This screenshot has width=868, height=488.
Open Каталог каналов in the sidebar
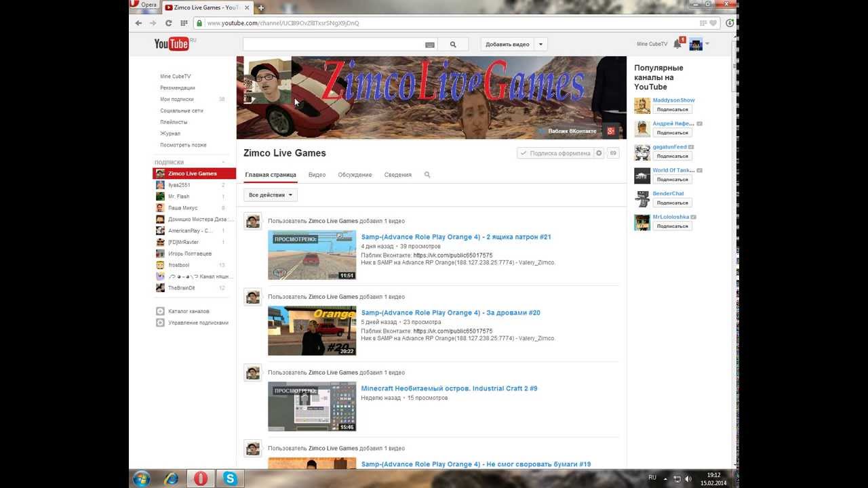[189, 311]
